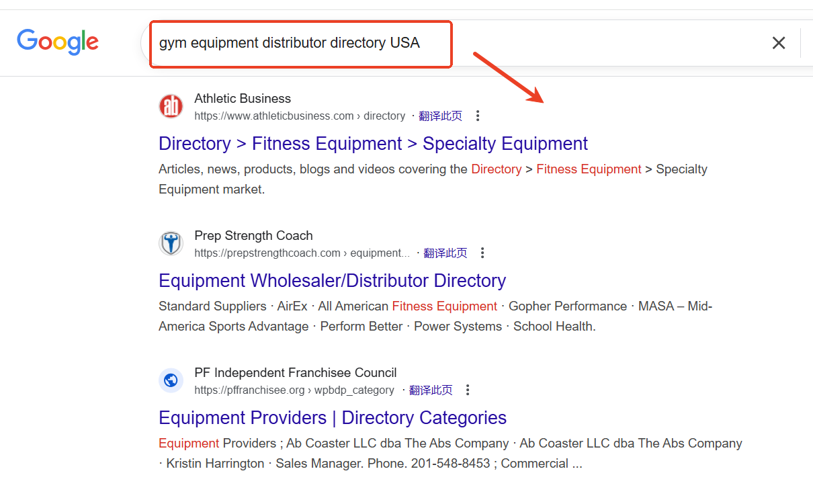Image resolution: width=813 pixels, height=504 pixels.
Task: Click the 'Prep Strength Coach' site name
Action: 253,236
